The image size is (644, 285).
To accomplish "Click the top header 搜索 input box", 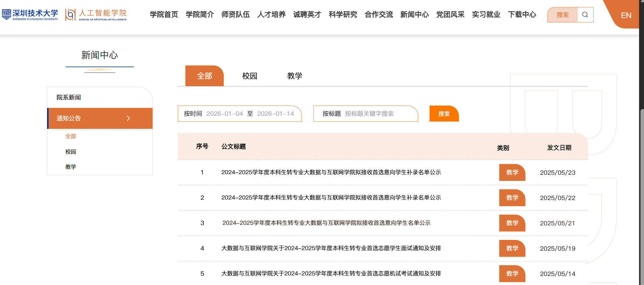I will point(563,15).
